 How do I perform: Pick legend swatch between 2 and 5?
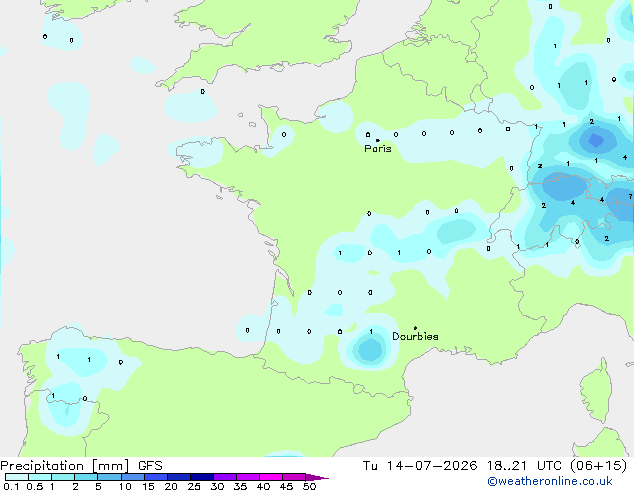pos(86,477)
